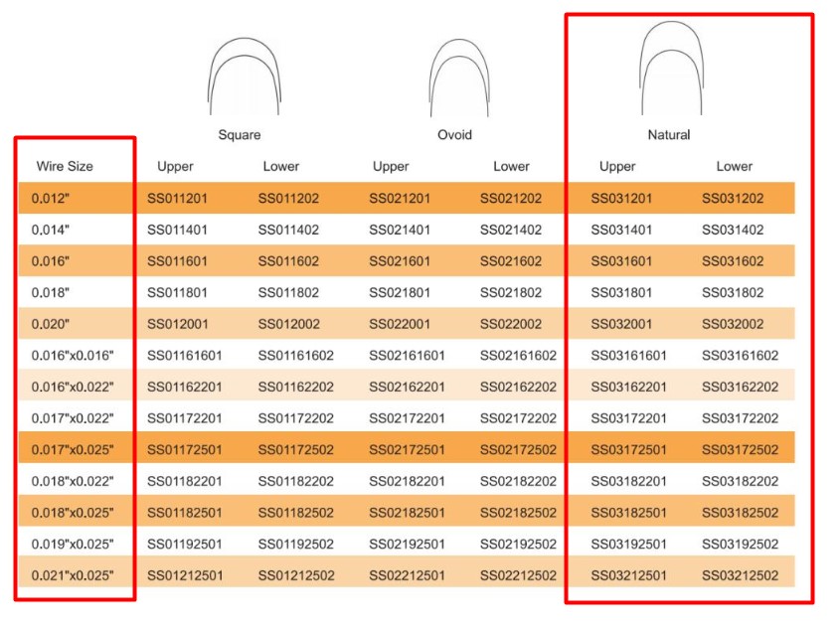Click the 0.021"x0.025" wire size cell
Viewport: 840px width, 634px height.
pos(73,576)
